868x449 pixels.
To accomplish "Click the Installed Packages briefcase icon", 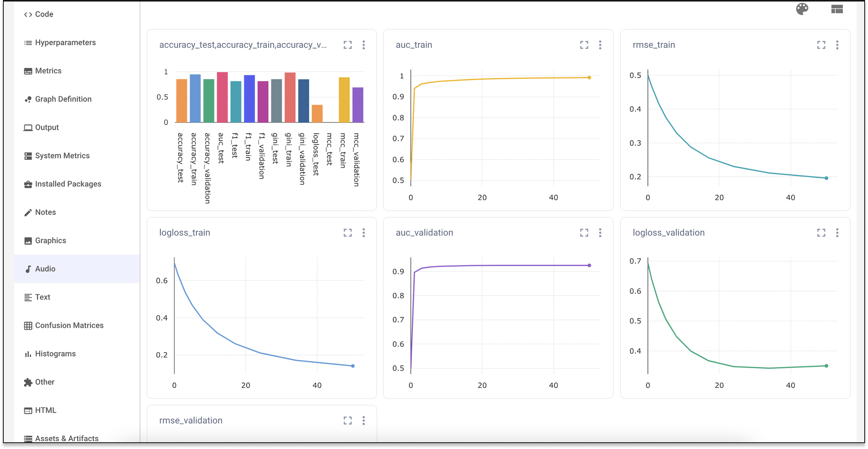I will point(28,184).
